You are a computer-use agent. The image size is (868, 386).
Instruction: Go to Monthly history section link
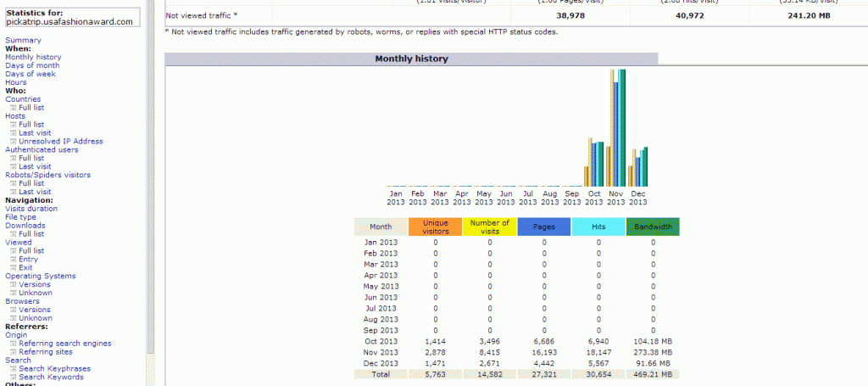pyautogui.click(x=33, y=57)
